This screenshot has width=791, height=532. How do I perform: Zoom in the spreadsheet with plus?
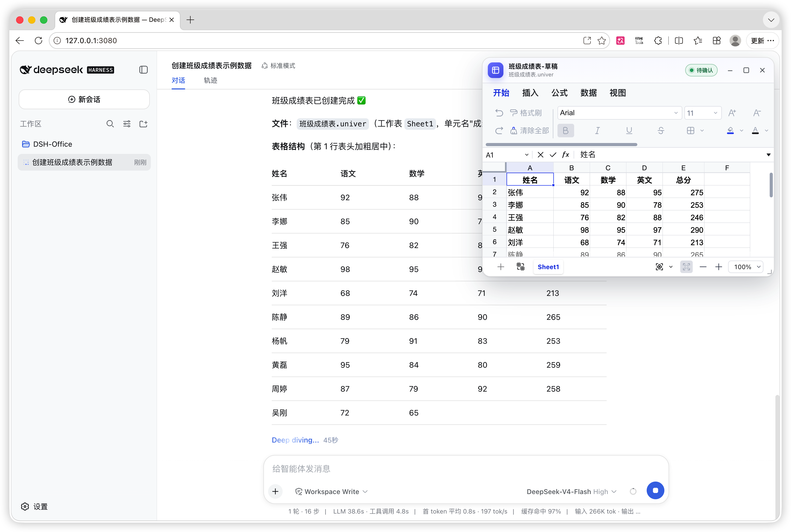point(718,267)
